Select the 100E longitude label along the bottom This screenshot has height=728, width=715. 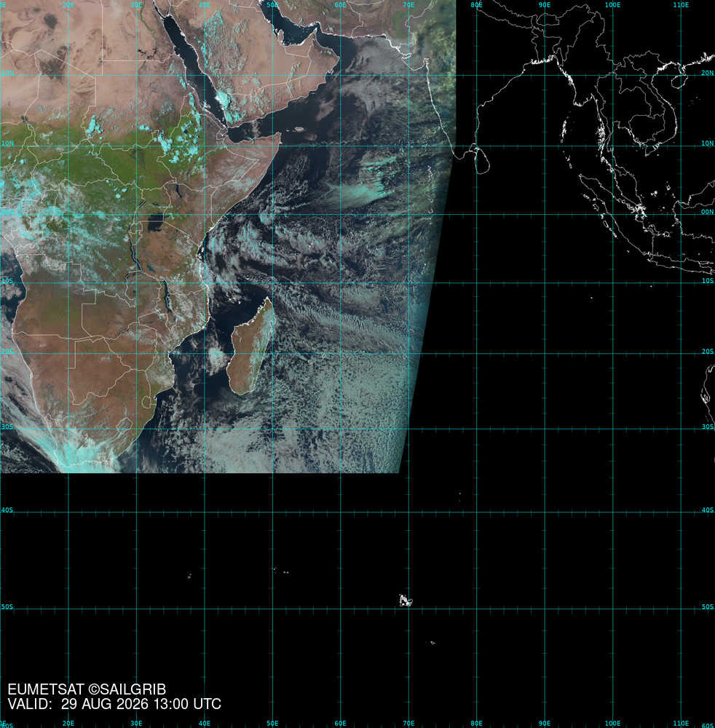[612, 724]
